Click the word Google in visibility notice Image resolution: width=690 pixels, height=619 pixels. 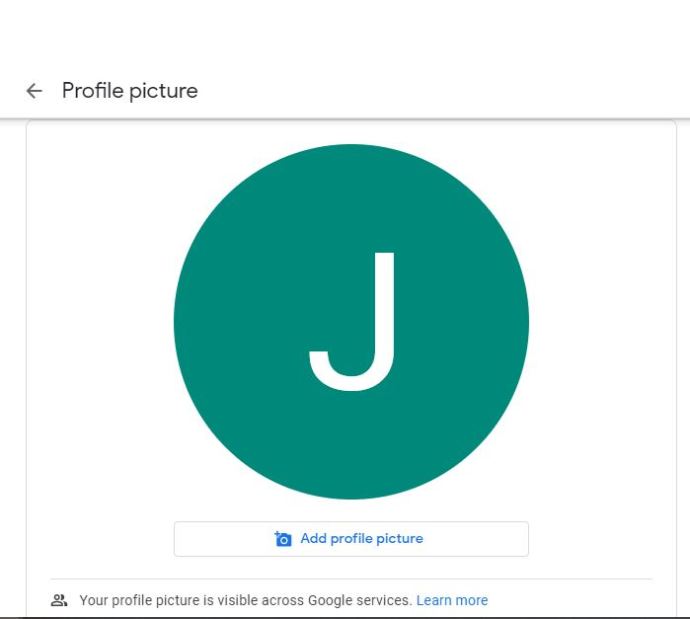330,601
